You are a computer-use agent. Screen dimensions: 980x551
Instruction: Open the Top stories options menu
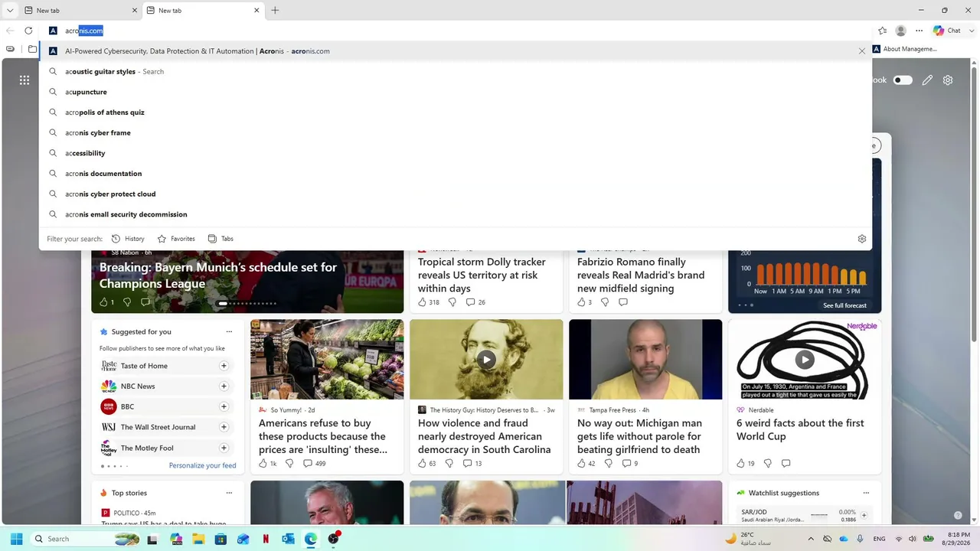[229, 494]
